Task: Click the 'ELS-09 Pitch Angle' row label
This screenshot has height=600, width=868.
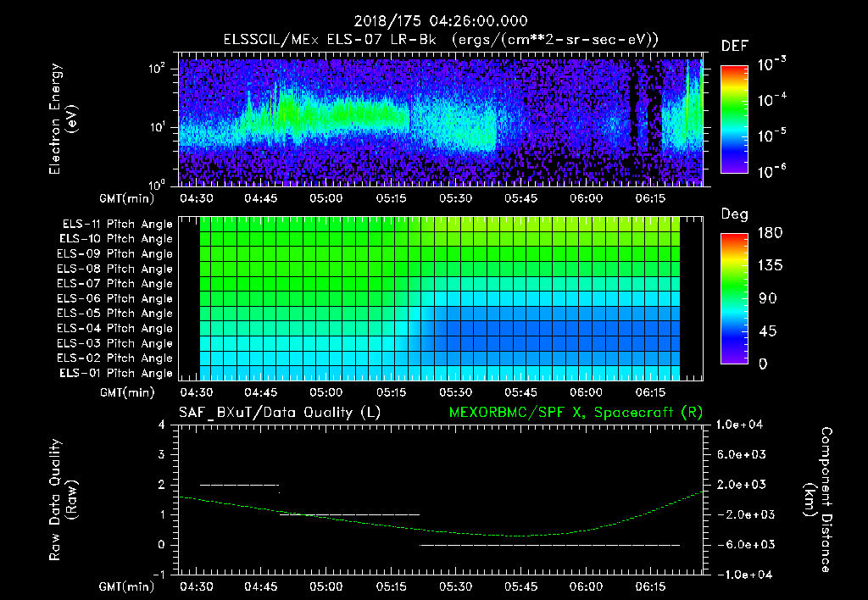Action: click(115, 254)
